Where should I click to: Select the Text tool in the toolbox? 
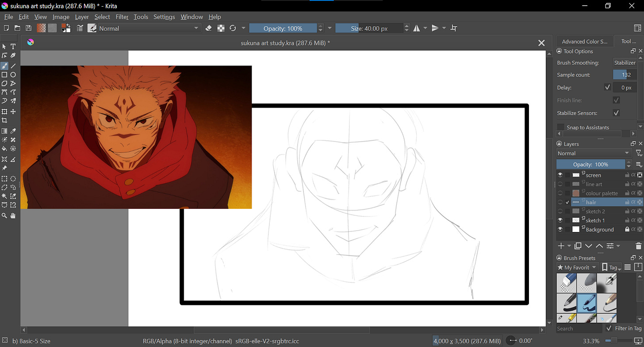(x=13, y=46)
